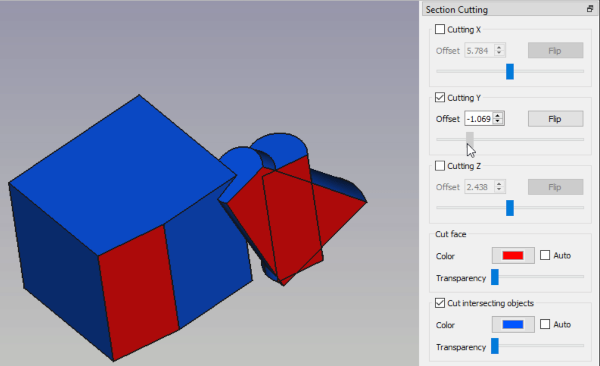Image resolution: width=600 pixels, height=366 pixels.
Task: Enable the Cutting X checkbox
Action: pyautogui.click(x=440, y=29)
